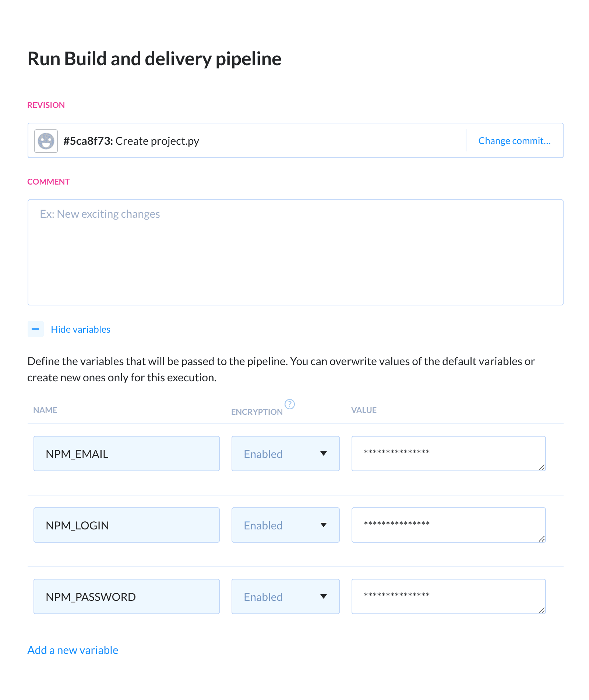Focus the Comment text area
The width and height of the screenshot is (589, 700).
pyautogui.click(x=295, y=252)
